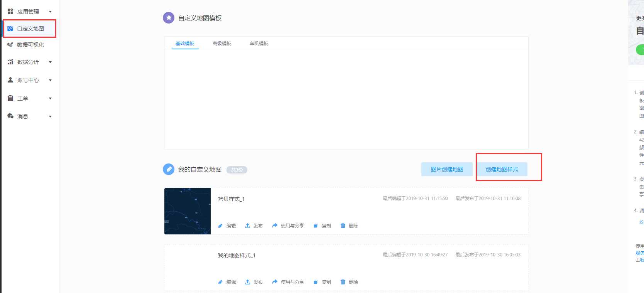The width and height of the screenshot is (644, 293).
Task: Click 最后发布于2019-10-31 11:16:08 text
Action: [488, 199]
